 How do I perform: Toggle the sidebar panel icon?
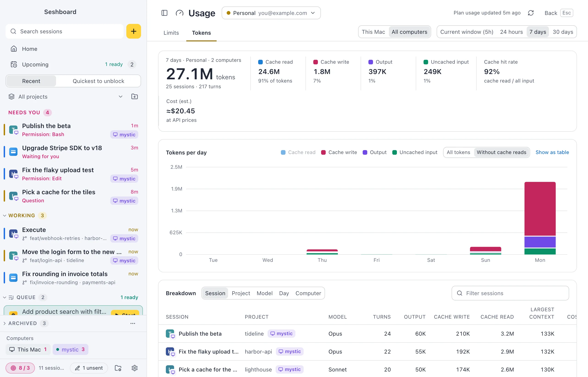click(164, 13)
